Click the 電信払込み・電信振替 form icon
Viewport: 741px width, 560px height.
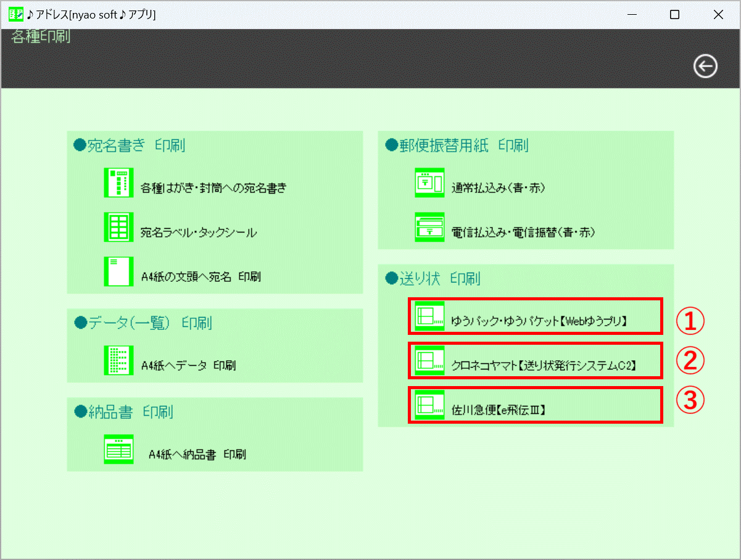[x=429, y=227]
